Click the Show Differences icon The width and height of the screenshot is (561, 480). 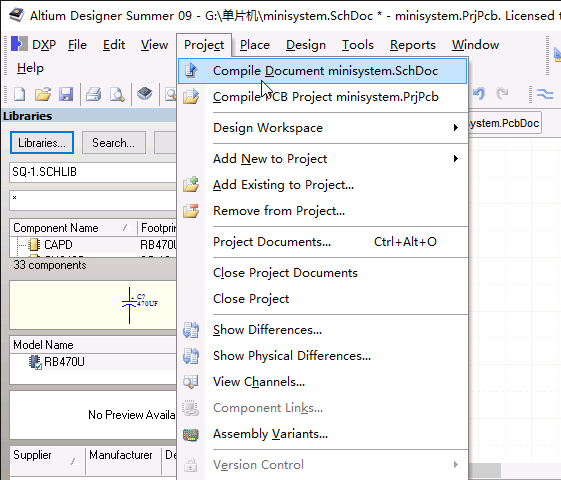(x=191, y=330)
